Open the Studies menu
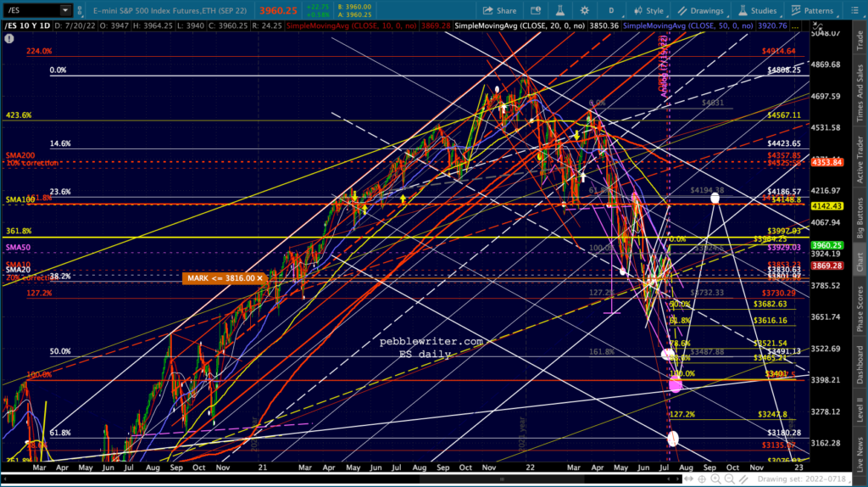Screen dimensions: 868x487 (757, 10)
